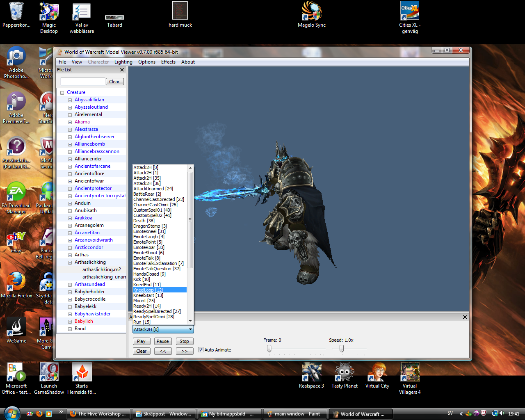Open the Effects menu
The height and width of the screenshot is (420, 525).
[x=168, y=62]
